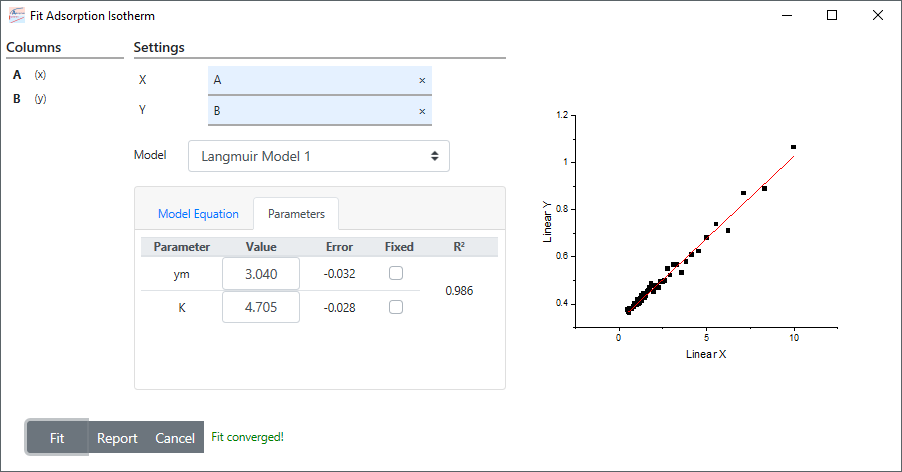Open the Model dropdown arrows

434,156
